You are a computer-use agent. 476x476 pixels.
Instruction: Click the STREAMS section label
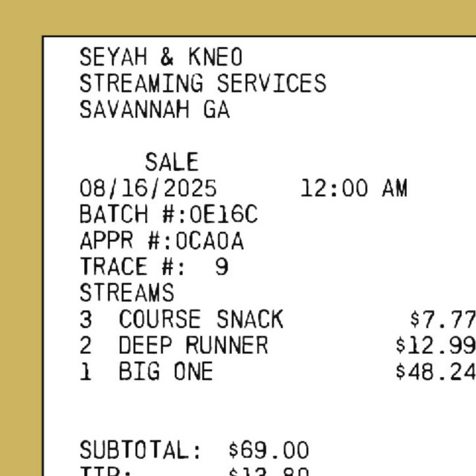pyautogui.click(x=126, y=293)
